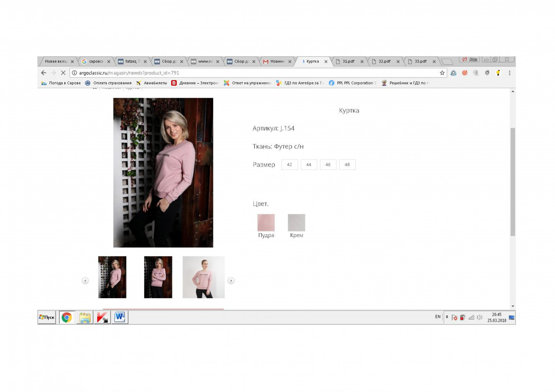
Task: Select size 48
Action: coord(347,165)
